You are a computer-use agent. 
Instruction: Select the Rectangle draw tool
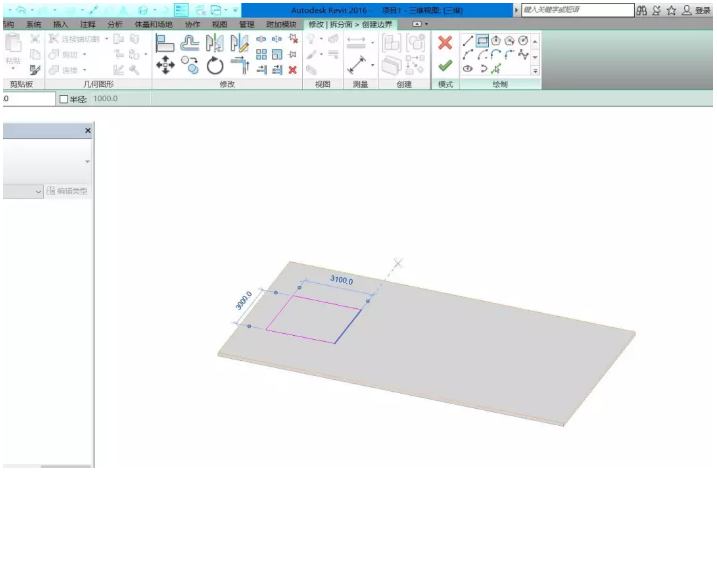point(482,42)
